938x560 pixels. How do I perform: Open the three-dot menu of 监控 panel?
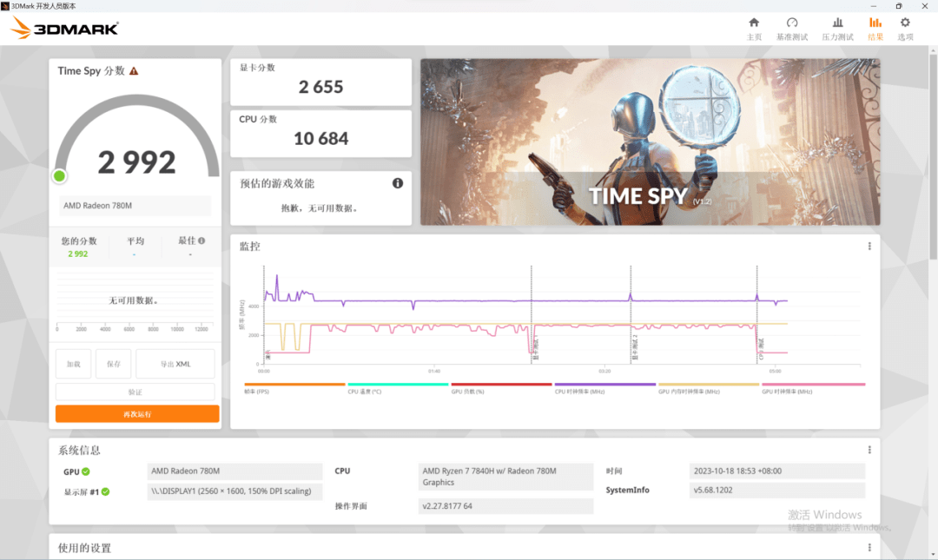click(869, 246)
